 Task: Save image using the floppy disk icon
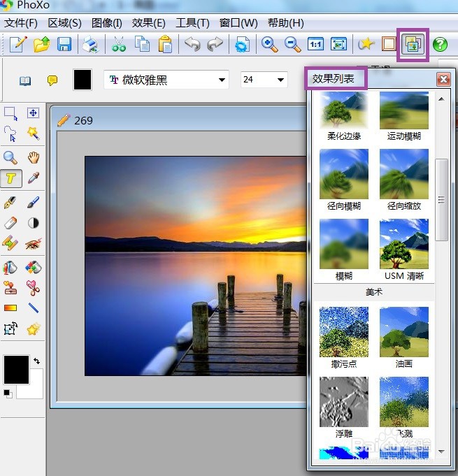click(64, 44)
